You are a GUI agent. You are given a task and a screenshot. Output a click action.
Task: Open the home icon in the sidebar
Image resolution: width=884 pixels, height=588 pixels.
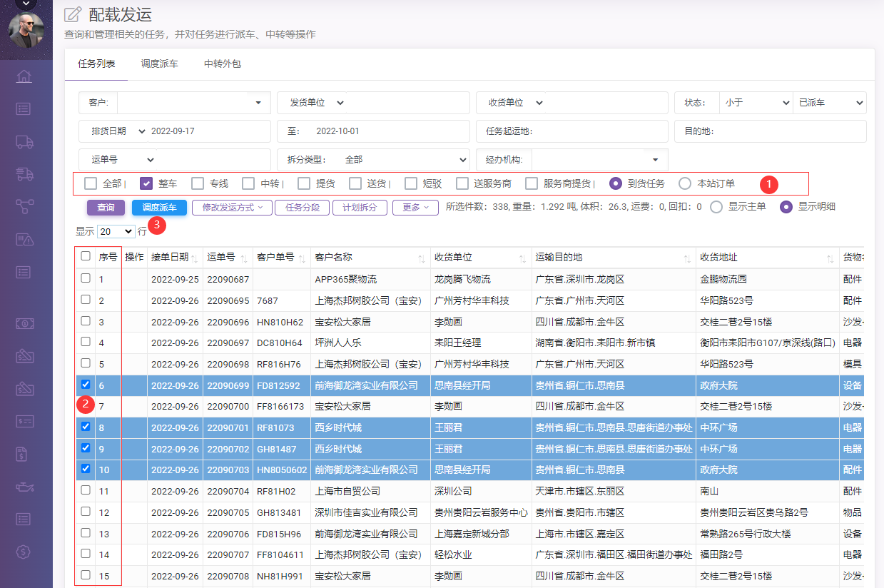click(x=24, y=76)
